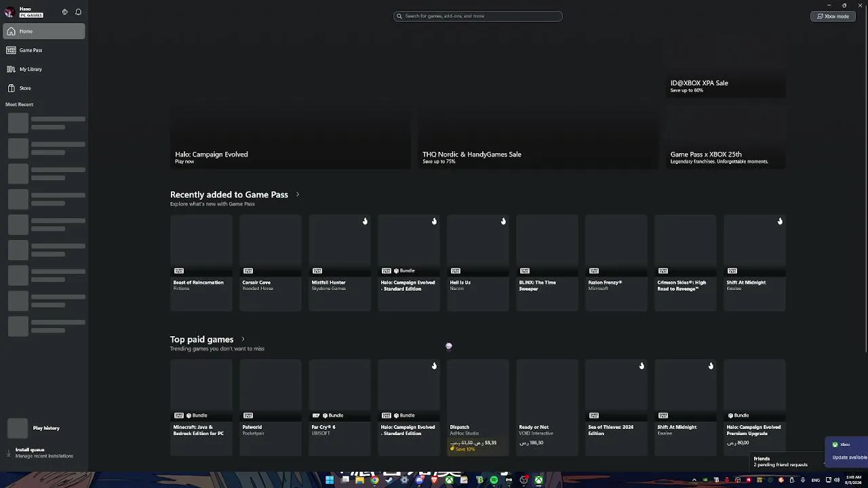Click the flame icon on Mistfall Hunter
Viewport: 868px width, 488px height.
(365, 221)
